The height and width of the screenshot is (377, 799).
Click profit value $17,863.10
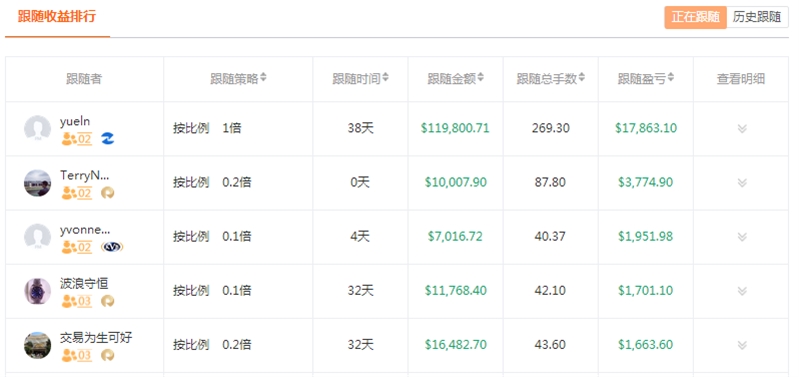(x=646, y=128)
